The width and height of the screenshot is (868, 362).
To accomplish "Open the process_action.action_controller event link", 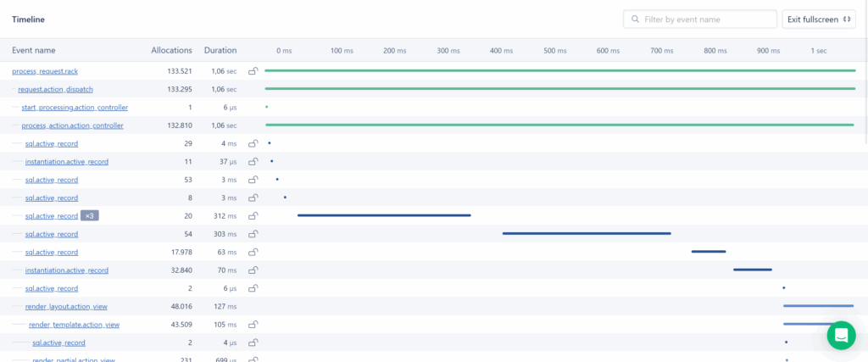I will (x=73, y=125).
